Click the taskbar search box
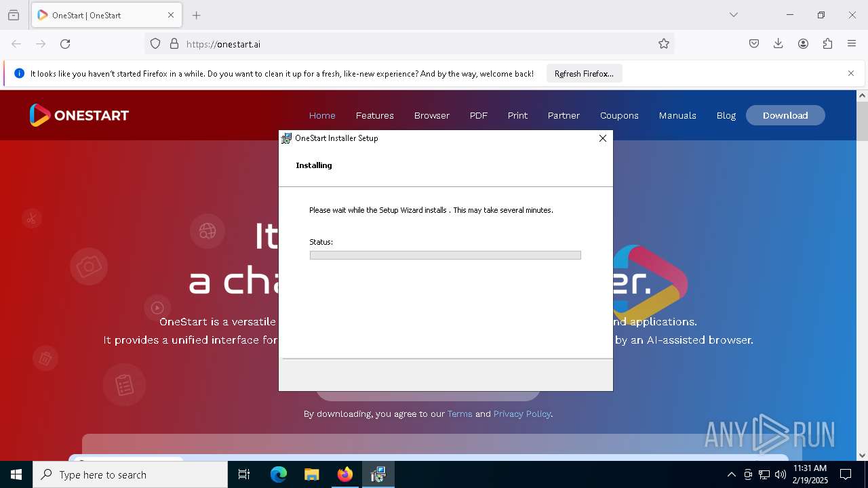 [130, 474]
